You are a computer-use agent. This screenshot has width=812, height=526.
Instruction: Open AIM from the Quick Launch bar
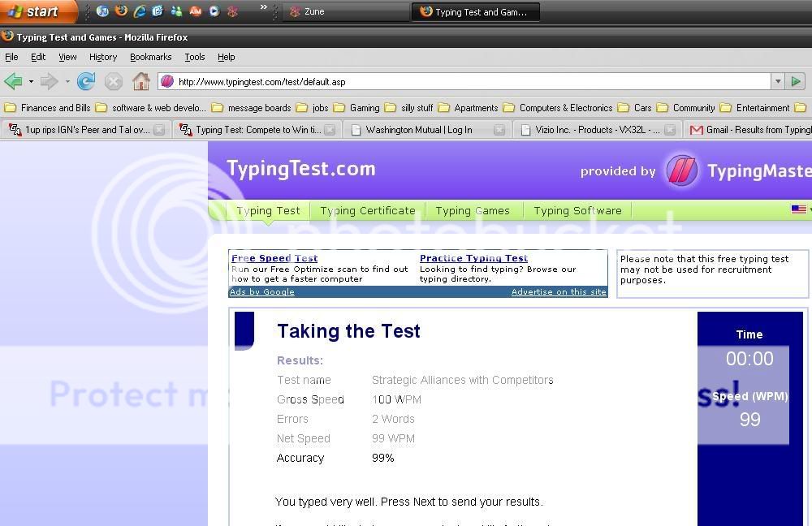click(193, 11)
